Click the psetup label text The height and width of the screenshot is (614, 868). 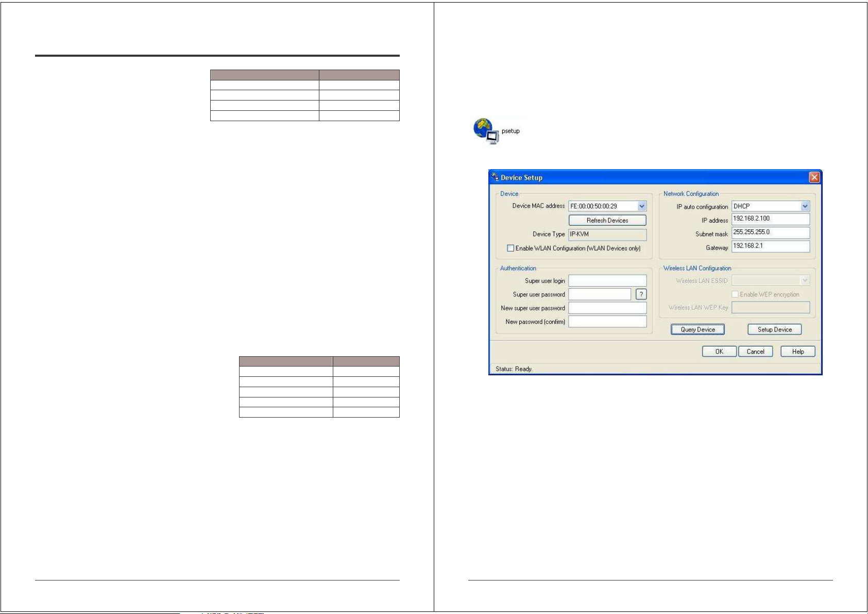(x=510, y=131)
